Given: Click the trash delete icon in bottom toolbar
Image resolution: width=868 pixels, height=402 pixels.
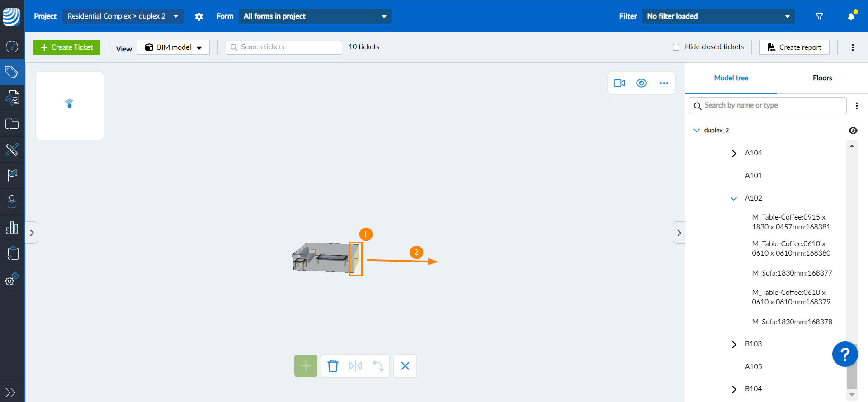Looking at the screenshot, I should click(333, 366).
